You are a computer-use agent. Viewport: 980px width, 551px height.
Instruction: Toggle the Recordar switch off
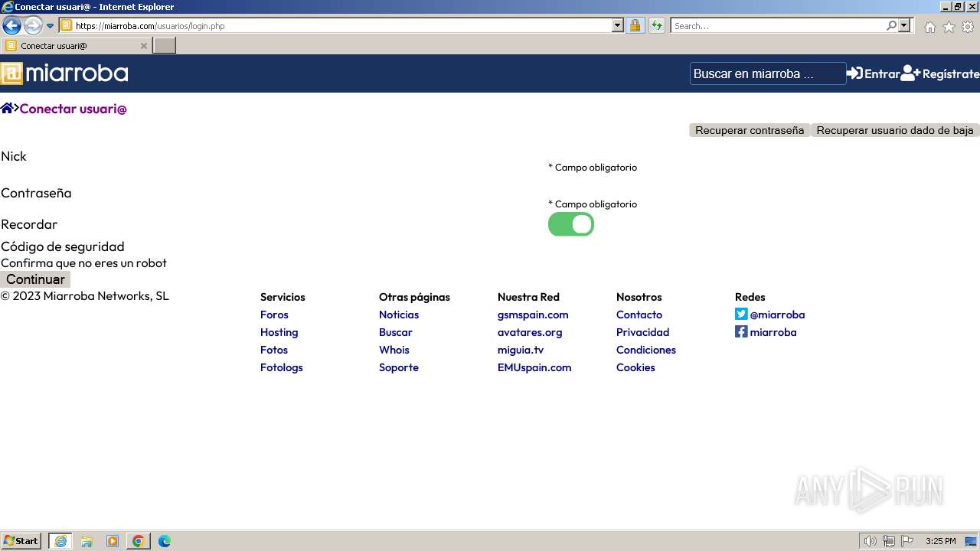(571, 224)
